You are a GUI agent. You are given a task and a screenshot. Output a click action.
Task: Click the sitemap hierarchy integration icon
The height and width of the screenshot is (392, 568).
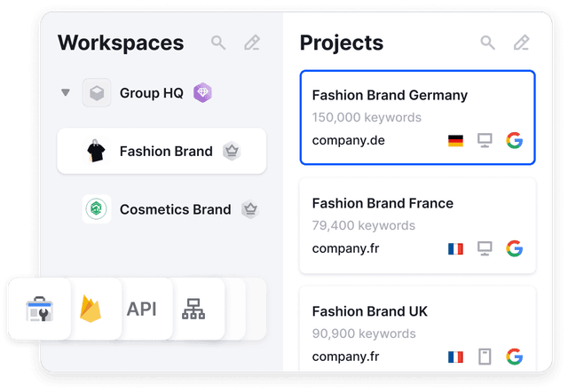point(192,309)
